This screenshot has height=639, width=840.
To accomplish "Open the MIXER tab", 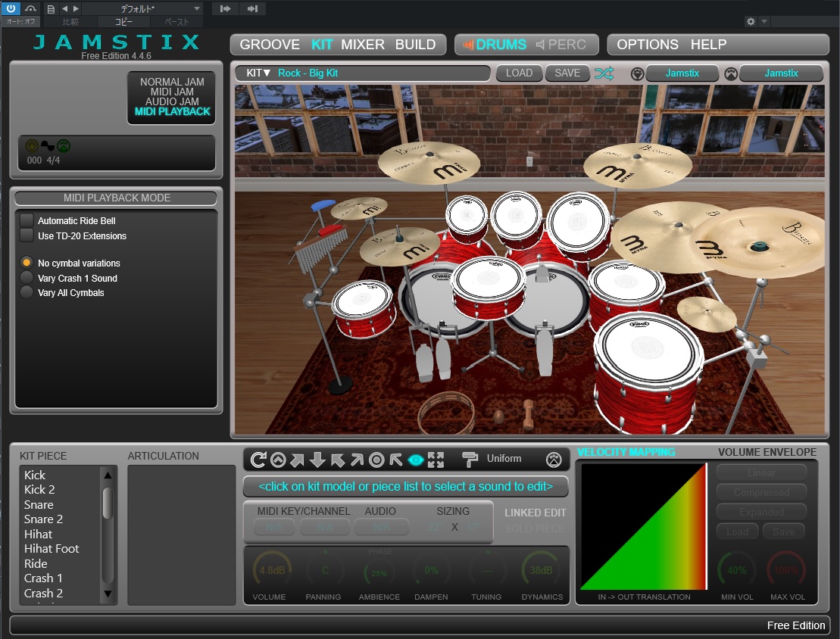I will pyautogui.click(x=363, y=45).
